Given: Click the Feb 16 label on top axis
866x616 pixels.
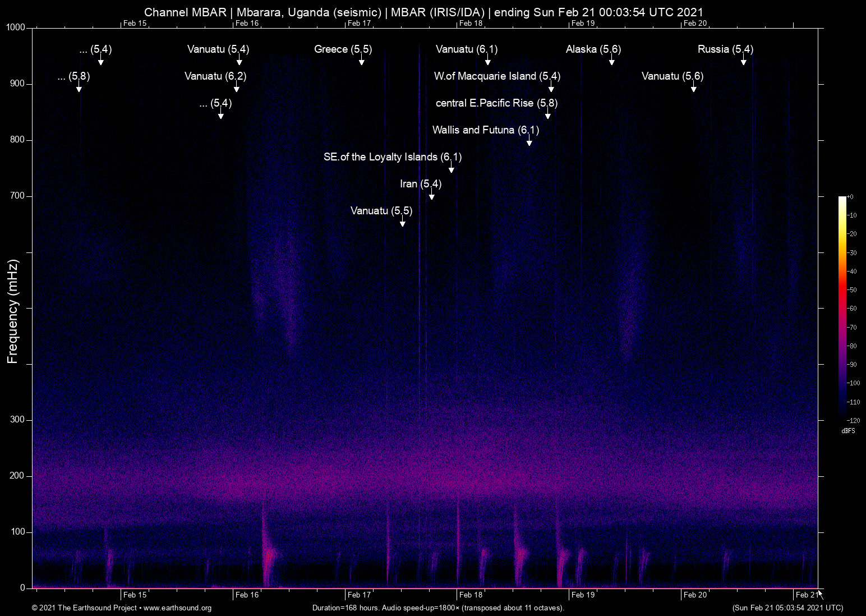Looking at the screenshot, I should (247, 23).
